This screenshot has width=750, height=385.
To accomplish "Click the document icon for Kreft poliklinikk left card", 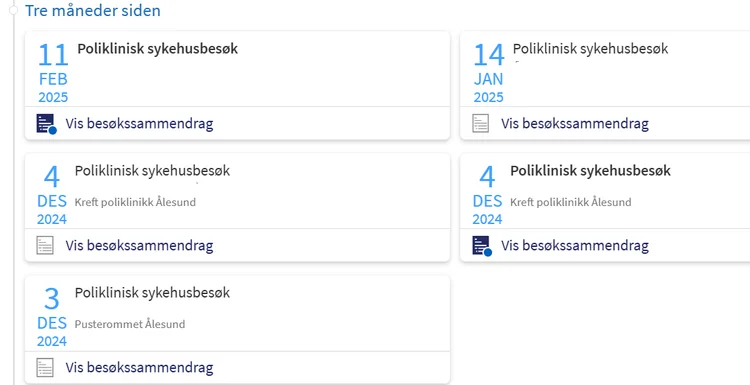I will [x=45, y=245].
